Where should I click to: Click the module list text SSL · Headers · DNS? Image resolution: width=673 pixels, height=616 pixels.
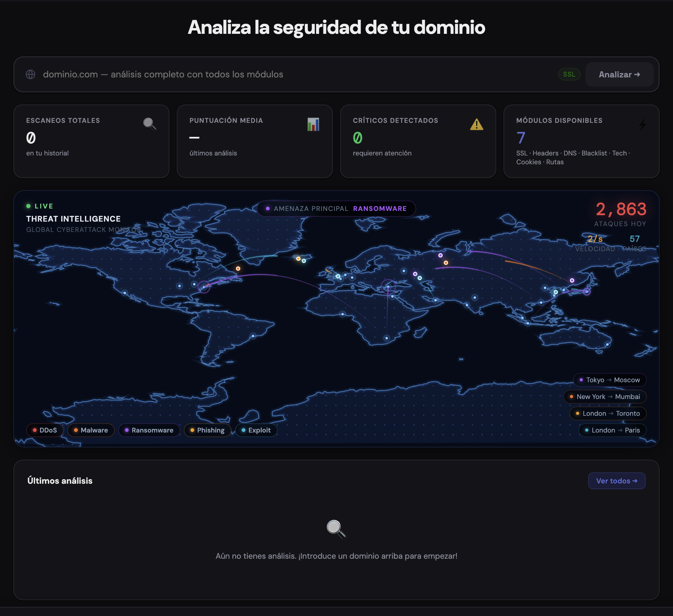pos(573,158)
